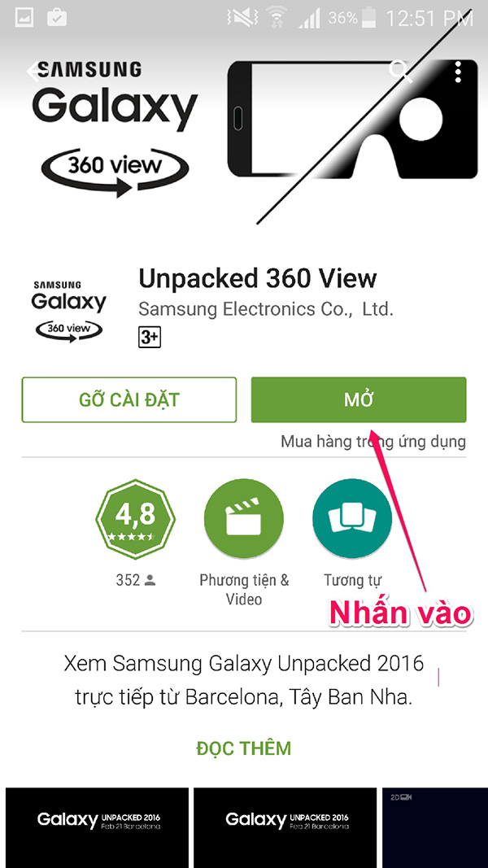Tap the back arrow icon
Image resolution: width=488 pixels, height=868 pixels.
click(33, 72)
